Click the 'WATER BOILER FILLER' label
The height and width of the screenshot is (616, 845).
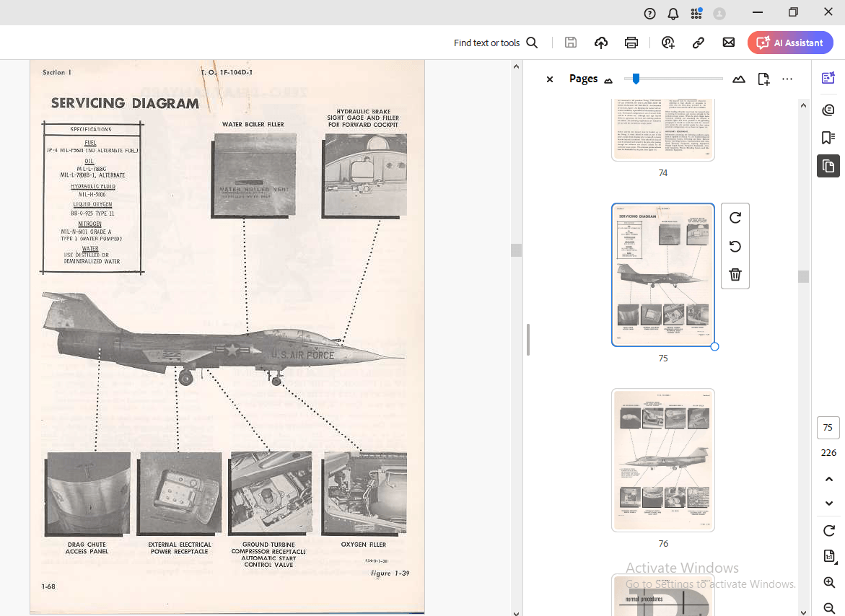pyautogui.click(x=253, y=124)
